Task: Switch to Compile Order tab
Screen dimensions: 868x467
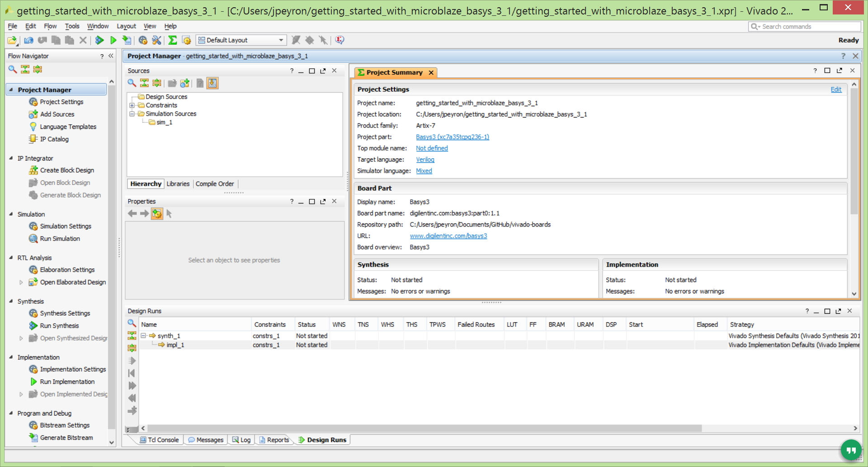Action: [x=215, y=184]
